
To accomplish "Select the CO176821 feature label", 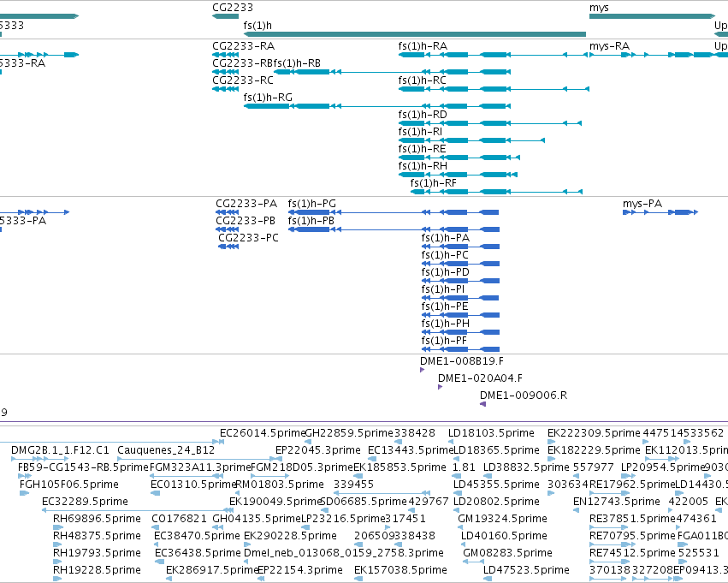I will coord(179,519).
